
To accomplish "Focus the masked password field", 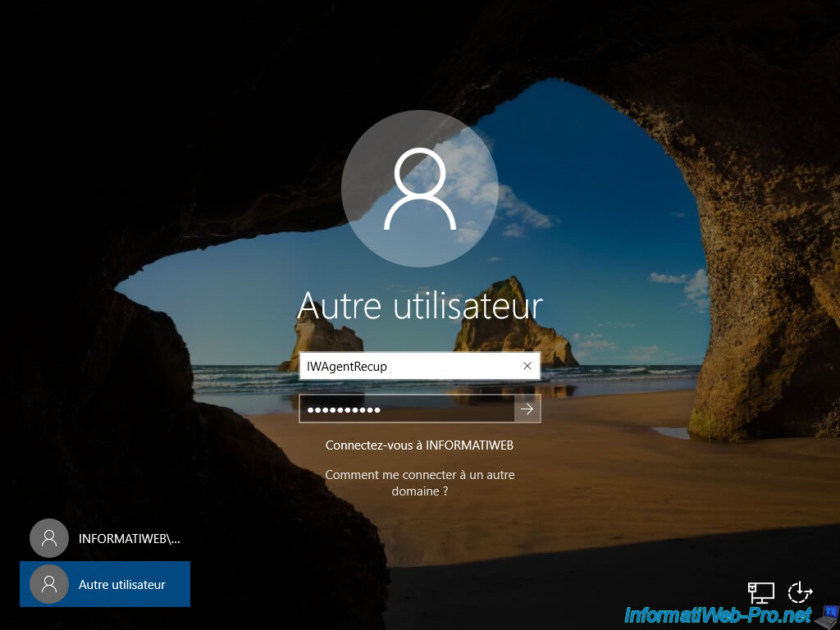I will 406,409.
